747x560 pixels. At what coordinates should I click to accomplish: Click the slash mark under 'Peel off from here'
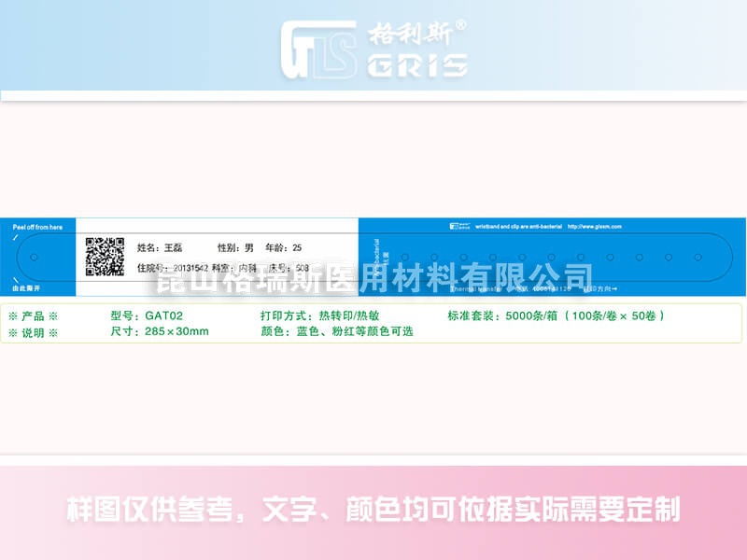(15, 237)
